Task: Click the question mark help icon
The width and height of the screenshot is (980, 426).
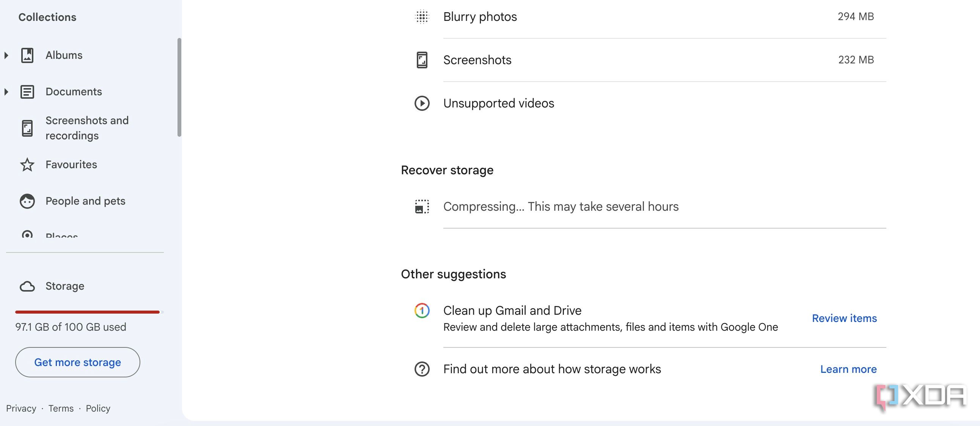Action: tap(422, 369)
